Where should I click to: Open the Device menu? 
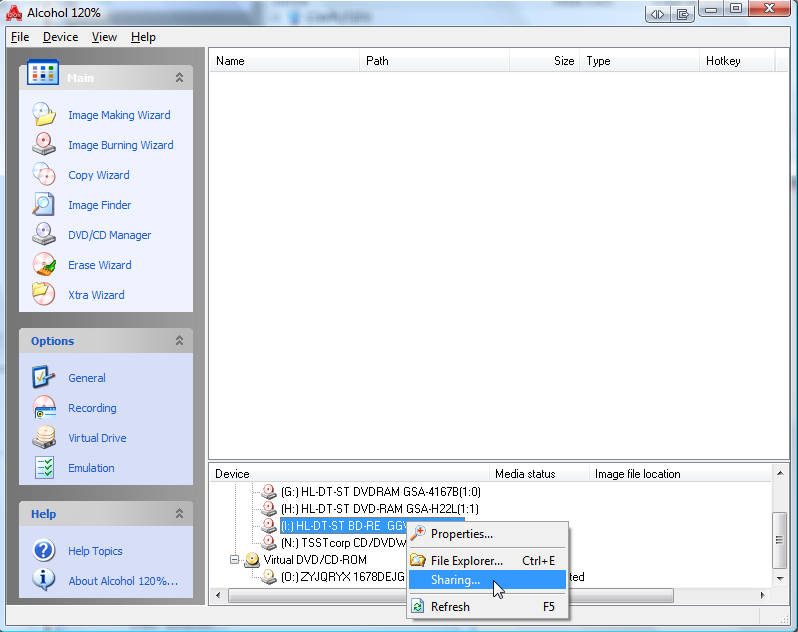(60, 37)
